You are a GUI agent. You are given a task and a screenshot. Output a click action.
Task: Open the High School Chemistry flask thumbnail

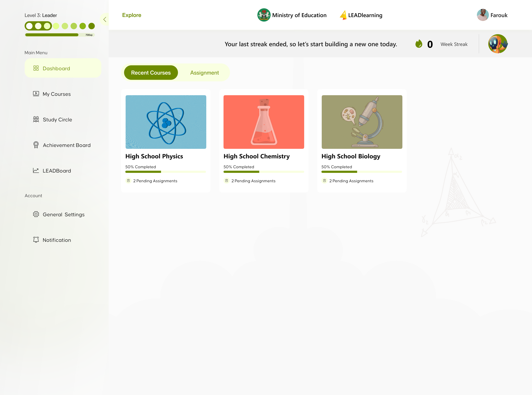264,122
